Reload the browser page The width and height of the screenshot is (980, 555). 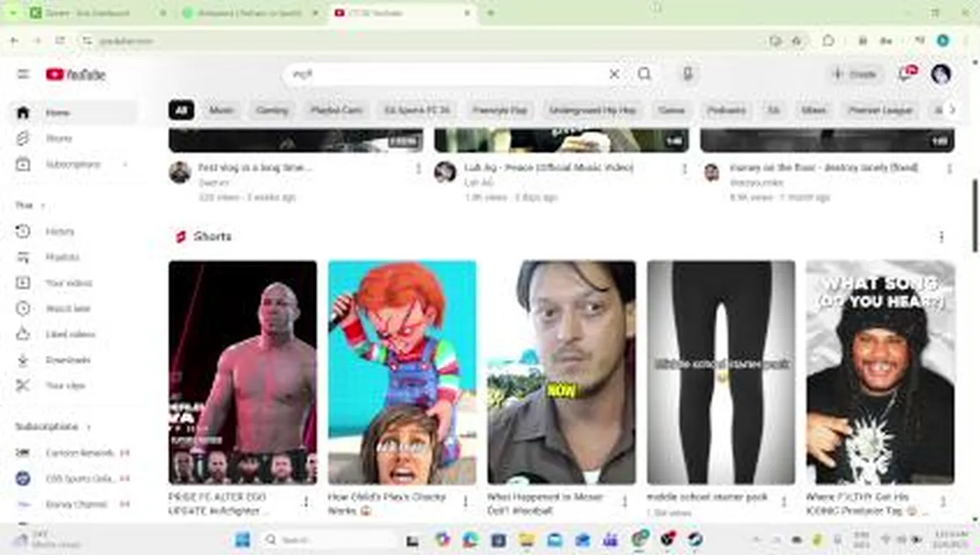point(59,41)
